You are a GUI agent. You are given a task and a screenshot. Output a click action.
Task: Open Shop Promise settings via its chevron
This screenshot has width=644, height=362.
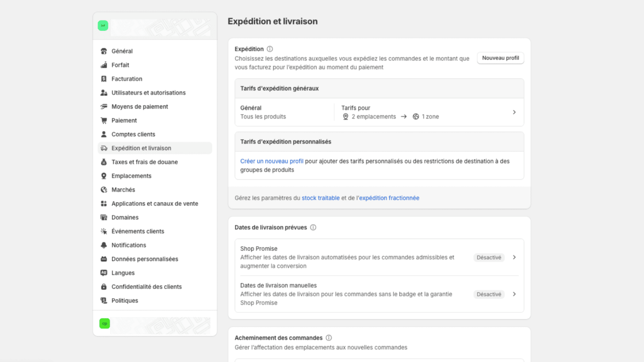[x=514, y=257]
